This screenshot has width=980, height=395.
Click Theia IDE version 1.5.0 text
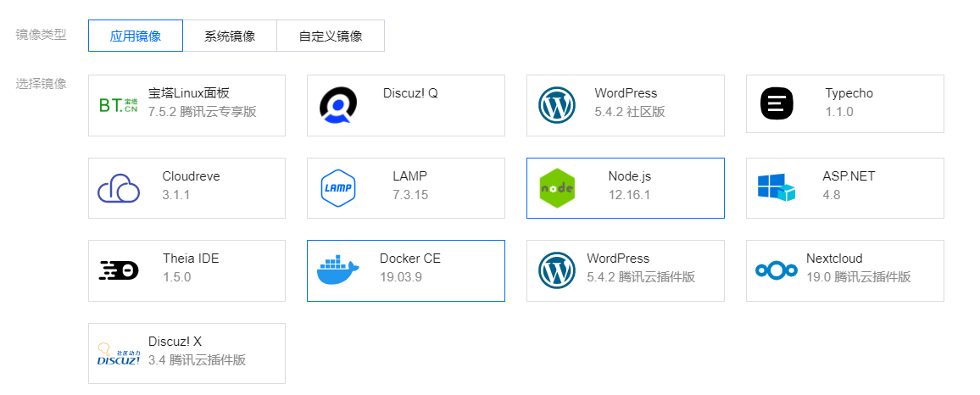pyautogui.click(x=176, y=277)
